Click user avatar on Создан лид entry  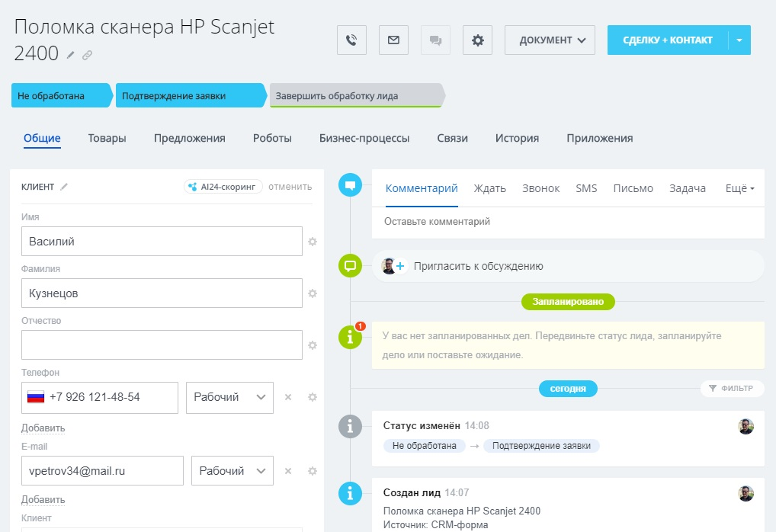[x=746, y=493]
